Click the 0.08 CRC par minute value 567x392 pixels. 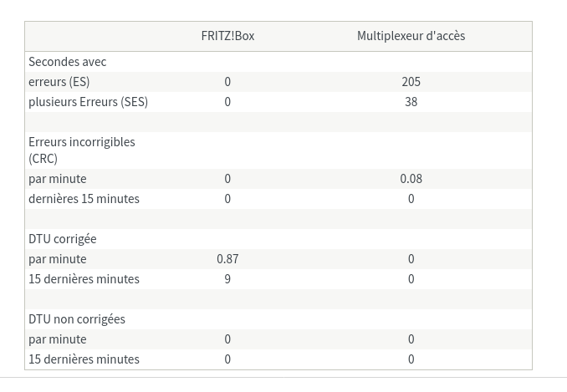coord(411,179)
